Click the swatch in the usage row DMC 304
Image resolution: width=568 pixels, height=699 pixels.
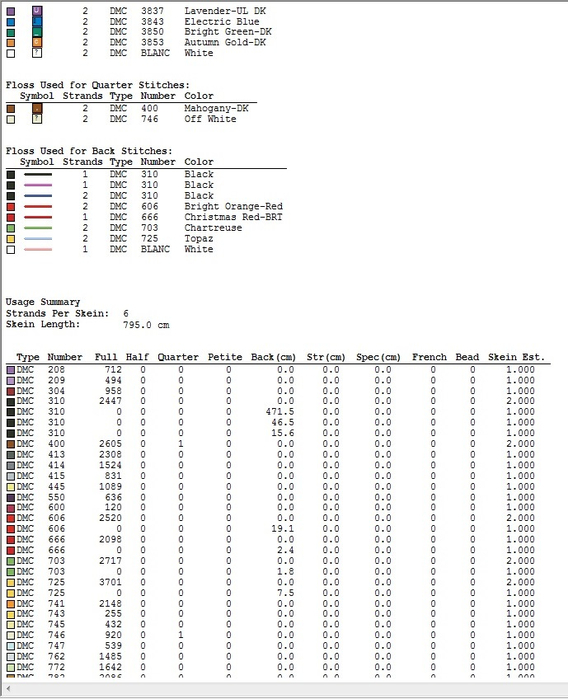(x=11, y=391)
